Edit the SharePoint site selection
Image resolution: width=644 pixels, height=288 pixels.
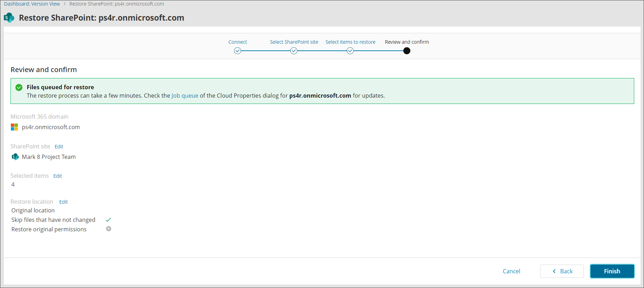tap(59, 147)
